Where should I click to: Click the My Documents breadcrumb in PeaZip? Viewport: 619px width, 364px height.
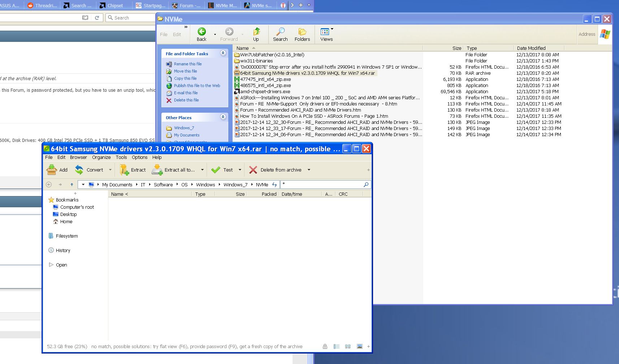coord(117,185)
